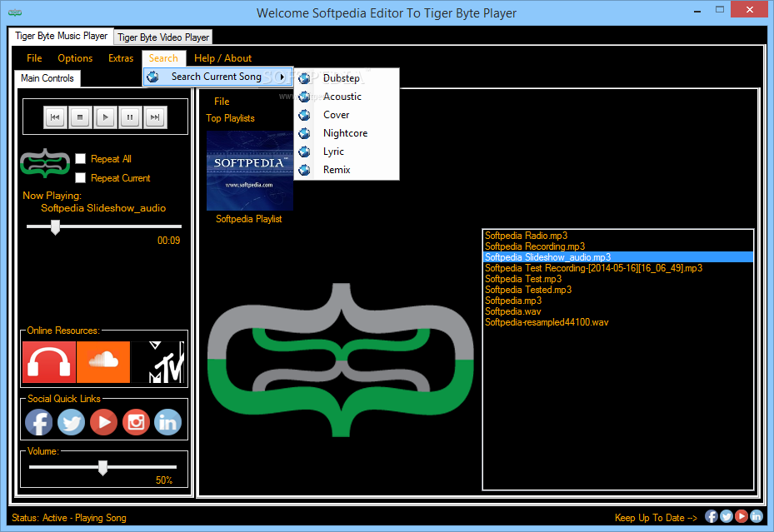This screenshot has height=532, width=774.
Task: Click the Now Playing song title
Action: coord(103,208)
